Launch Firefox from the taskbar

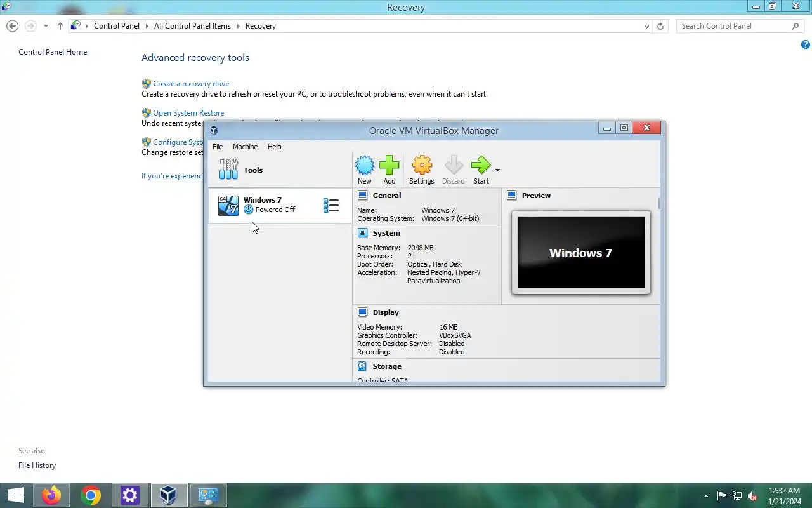(51, 495)
